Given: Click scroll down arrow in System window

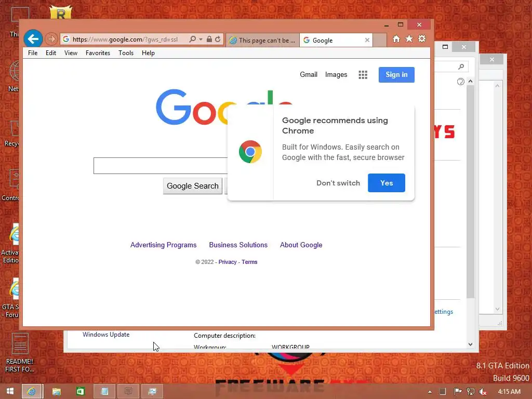Looking at the screenshot, I should tap(470, 344).
